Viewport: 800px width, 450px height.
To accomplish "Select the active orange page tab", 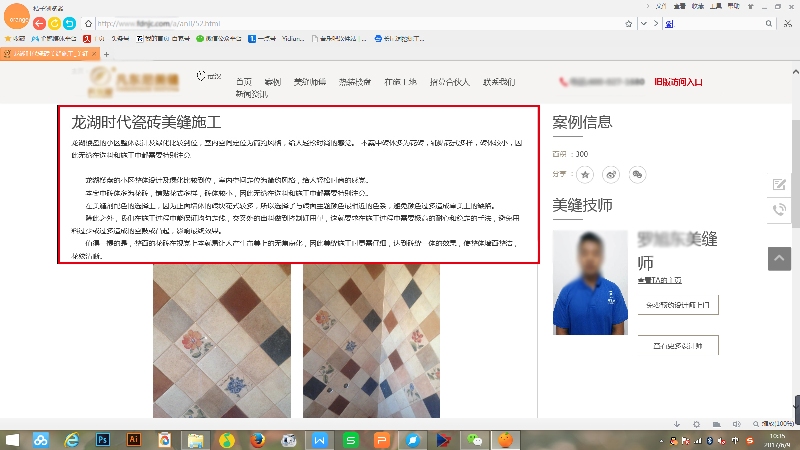I will tap(49, 54).
